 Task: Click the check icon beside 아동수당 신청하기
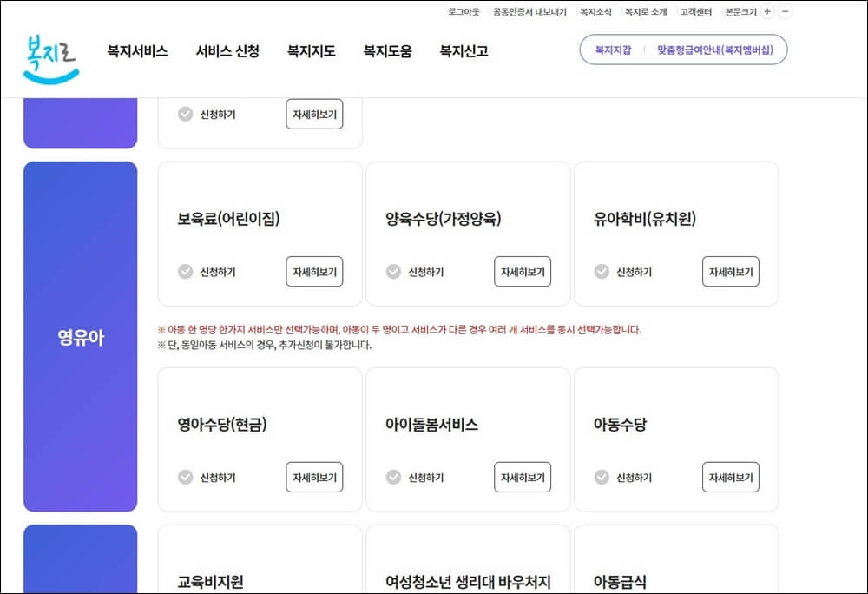(x=600, y=478)
